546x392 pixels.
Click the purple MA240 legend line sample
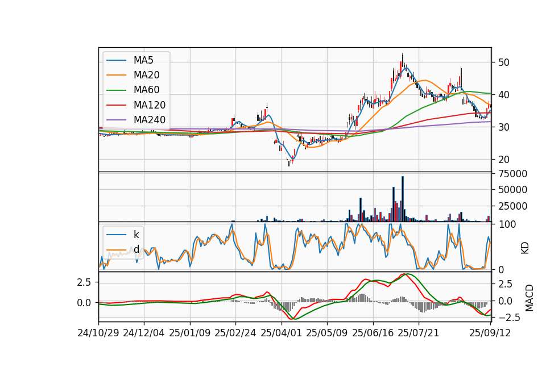(x=116, y=120)
